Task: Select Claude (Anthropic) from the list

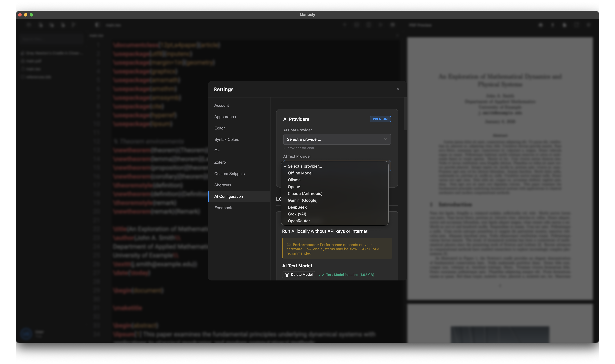Action: [305, 194]
